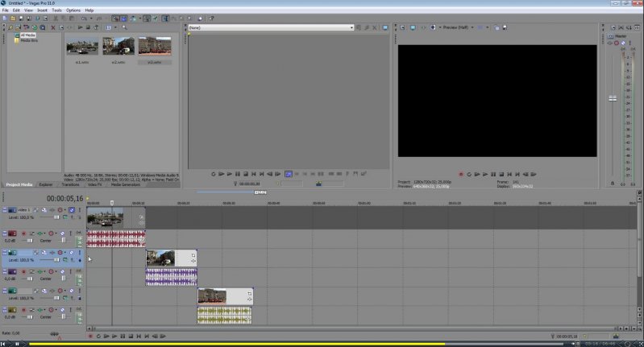Select the All Media folder
This screenshot has width=644, height=347.
pyautogui.click(x=27, y=35)
